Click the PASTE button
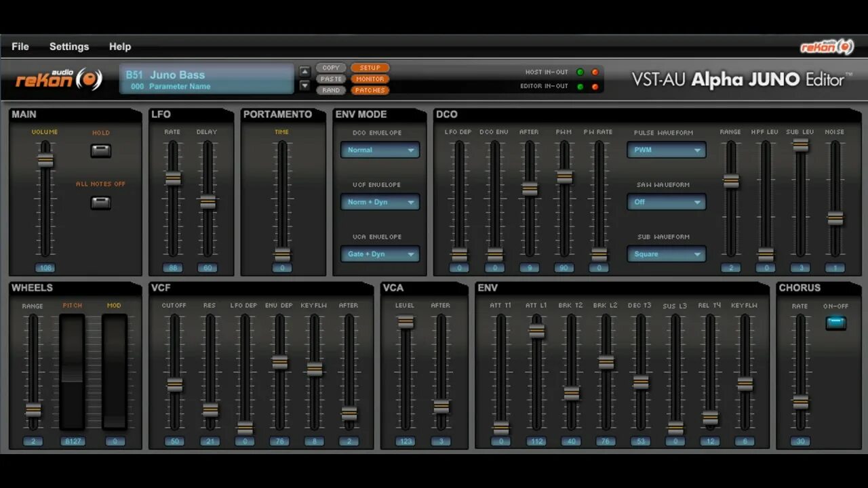This screenshot has height=488, width=868. [331, 79]
